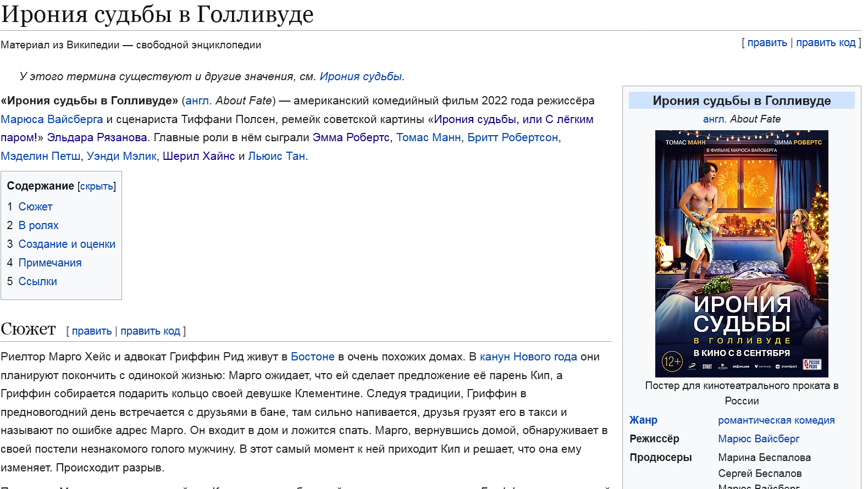This screenshot has width=868, height=489.
Task: Open the 'англ.' link in the infobox
Action: point(715,119)
